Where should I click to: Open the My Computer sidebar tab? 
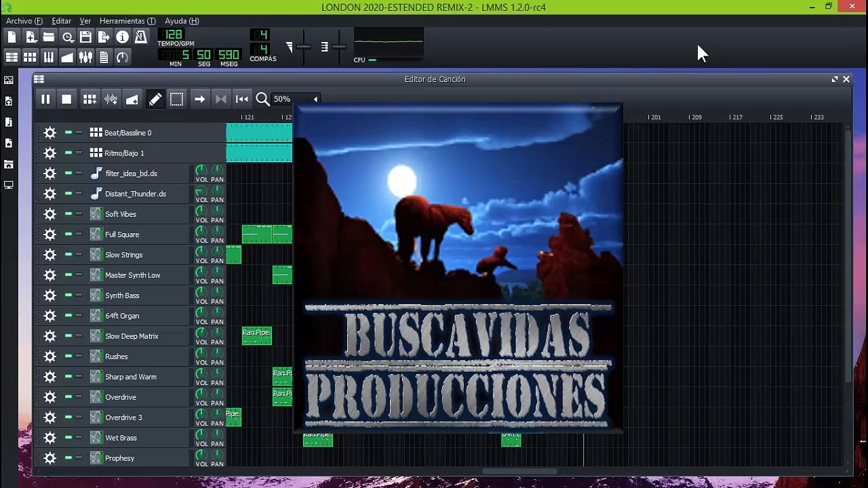pos(9,185)
